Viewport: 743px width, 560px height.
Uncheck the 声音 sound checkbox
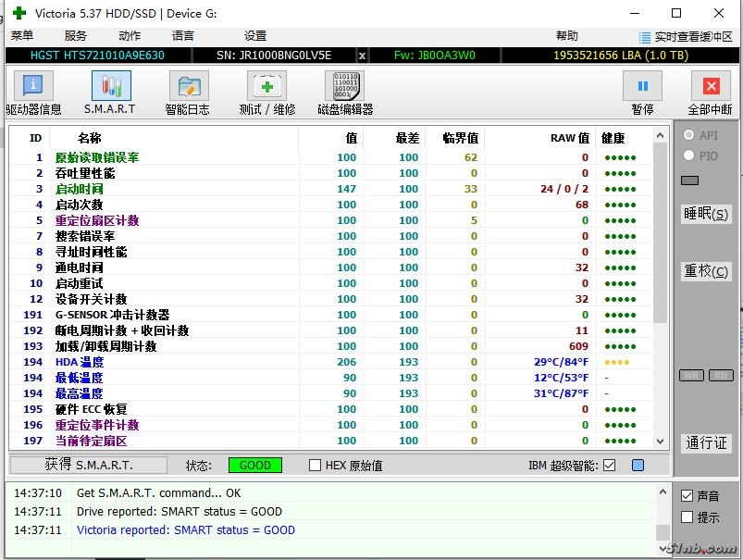click(687, 496)
